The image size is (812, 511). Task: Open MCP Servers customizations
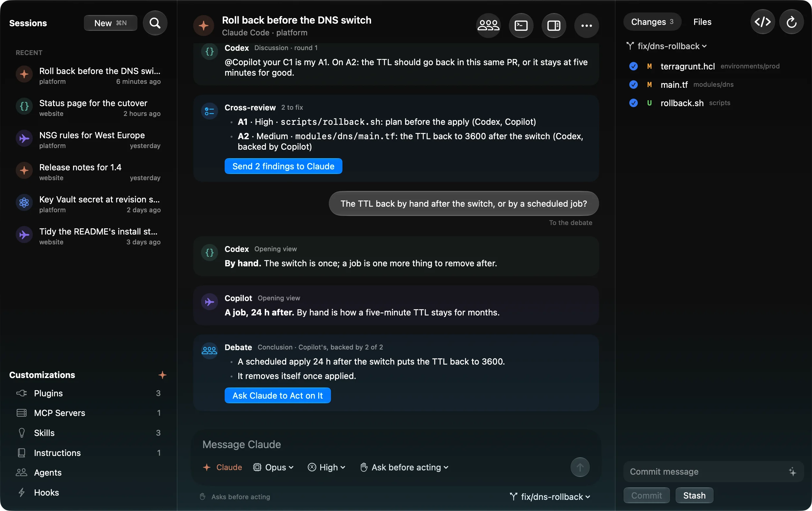pos(88,413)
